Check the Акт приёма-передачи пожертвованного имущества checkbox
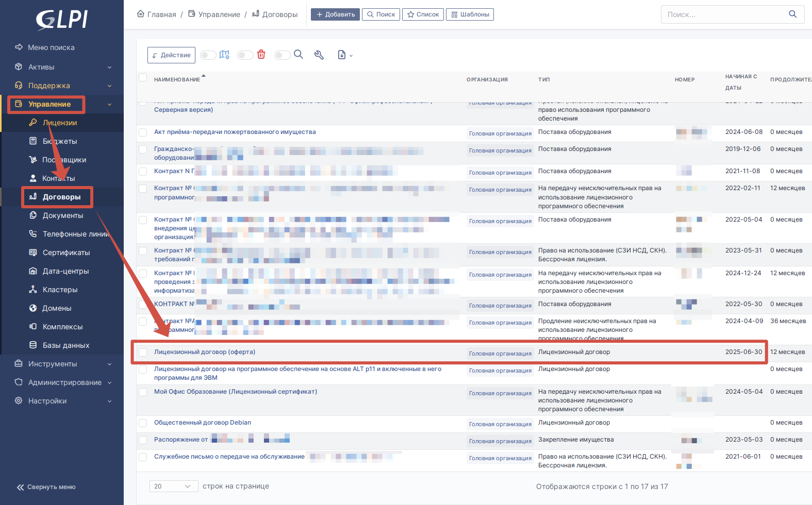Viewport: 812px width, 505px height. (143, 132)
